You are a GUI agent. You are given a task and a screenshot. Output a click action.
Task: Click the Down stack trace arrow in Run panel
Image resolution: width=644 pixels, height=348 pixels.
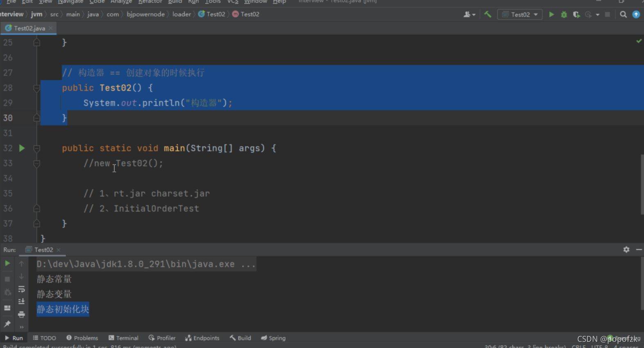click(x=21, y=277)
